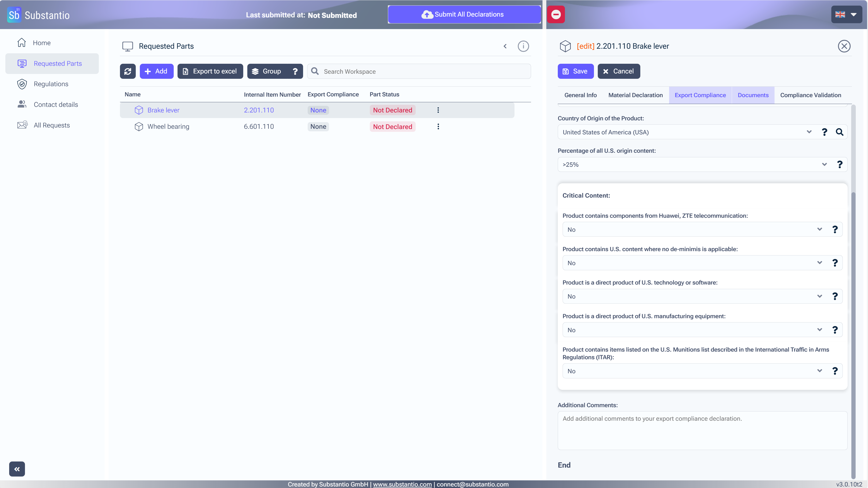
Task: Click the help icon next to Group
Action: click(295, 71)
